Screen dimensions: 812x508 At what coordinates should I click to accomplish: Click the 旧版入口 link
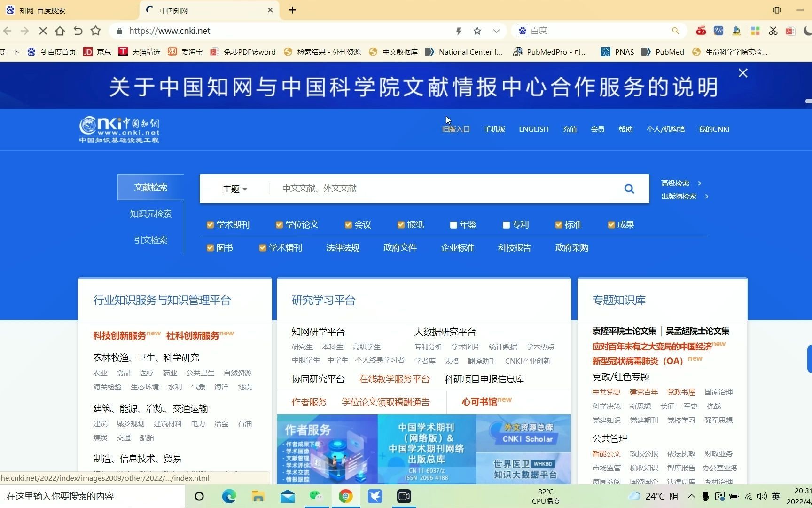point(455,129)
